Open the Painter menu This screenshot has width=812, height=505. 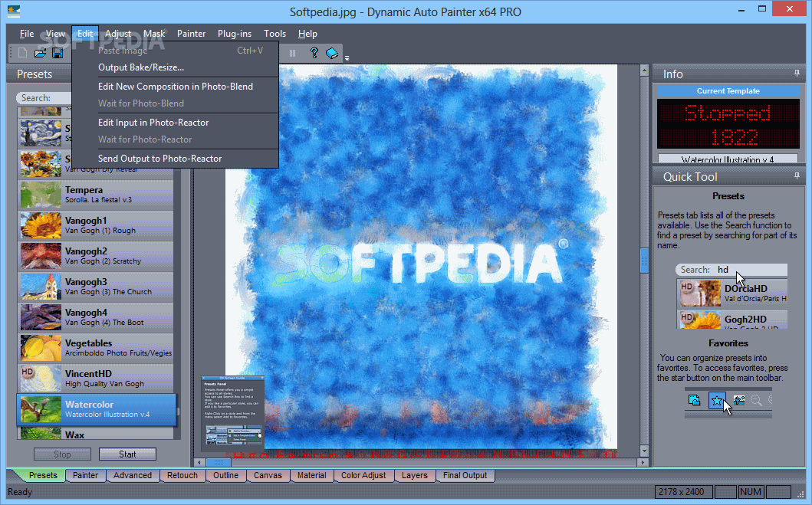(191, 34)
